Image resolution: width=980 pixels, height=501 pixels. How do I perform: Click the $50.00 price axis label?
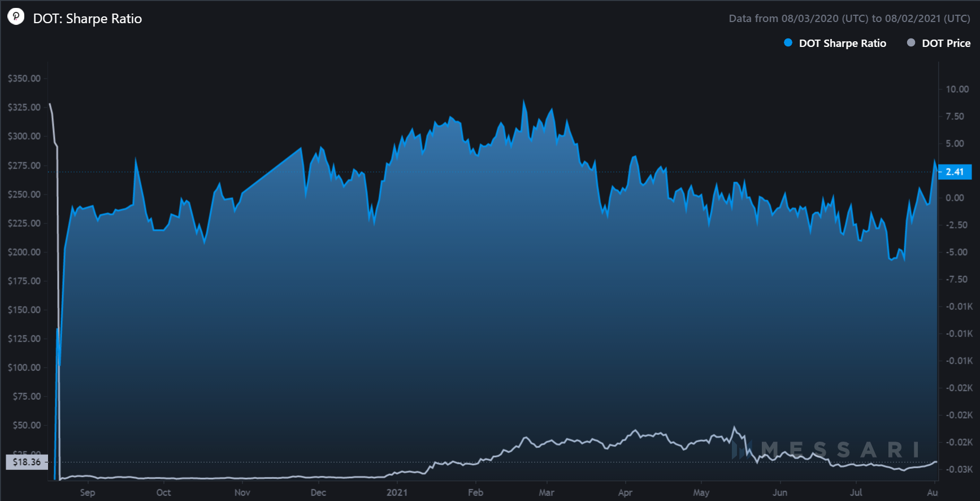point(27,425)
